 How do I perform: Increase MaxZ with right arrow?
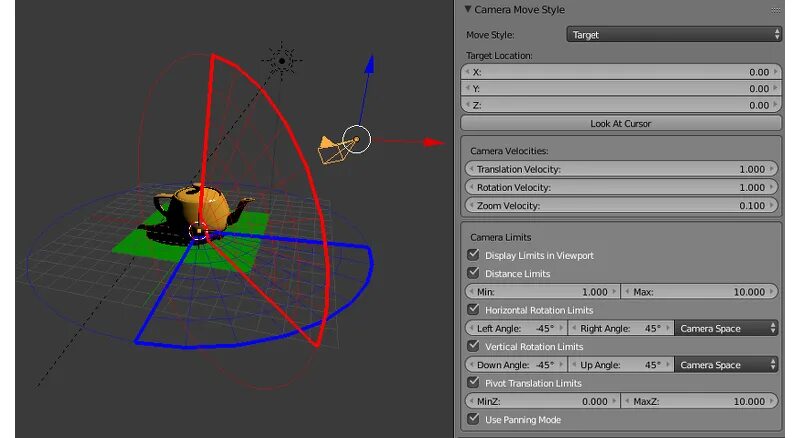click(772, 401)
